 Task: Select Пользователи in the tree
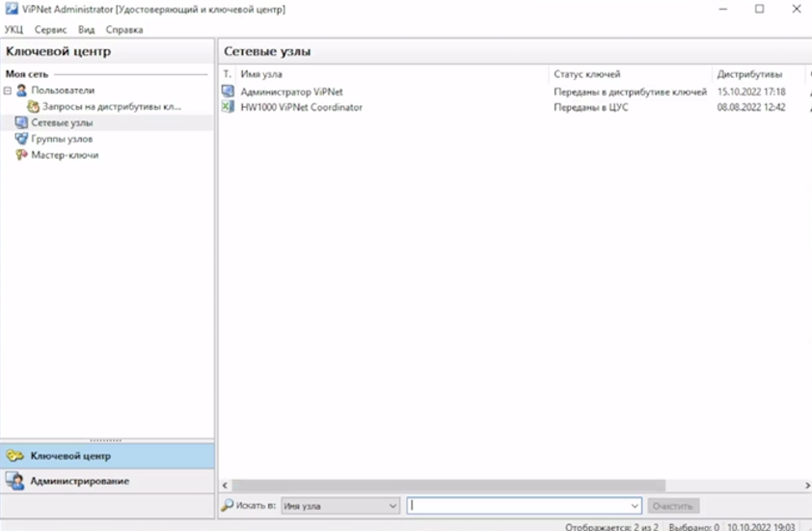tap(63, 91)
